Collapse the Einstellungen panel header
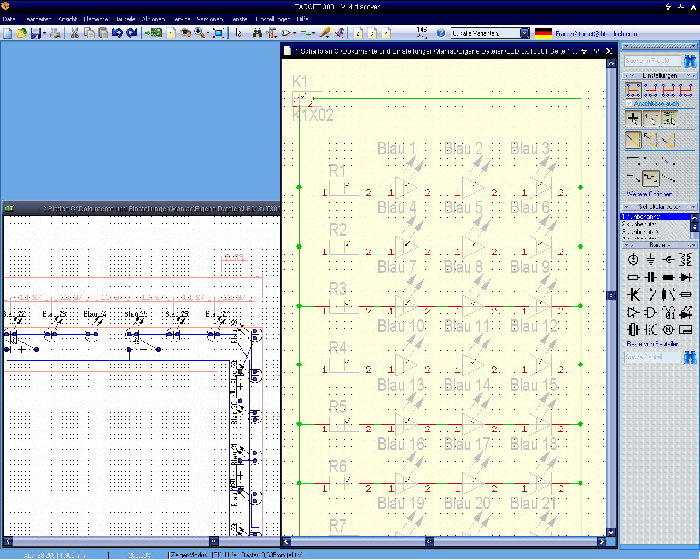Screen dimensions: 700x560 point(658,76)
